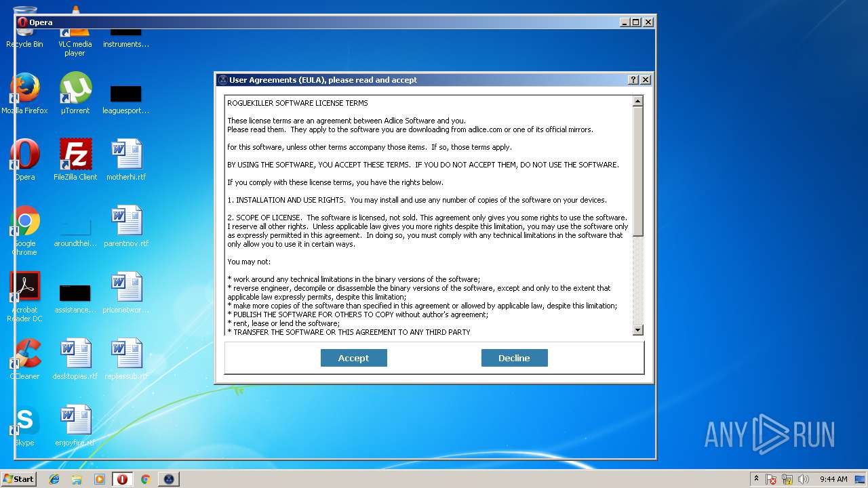Click the EULA scrollbar thumb
Viewport: 868px width, 488px height.
pyautogui.click(x=637, y=171)
